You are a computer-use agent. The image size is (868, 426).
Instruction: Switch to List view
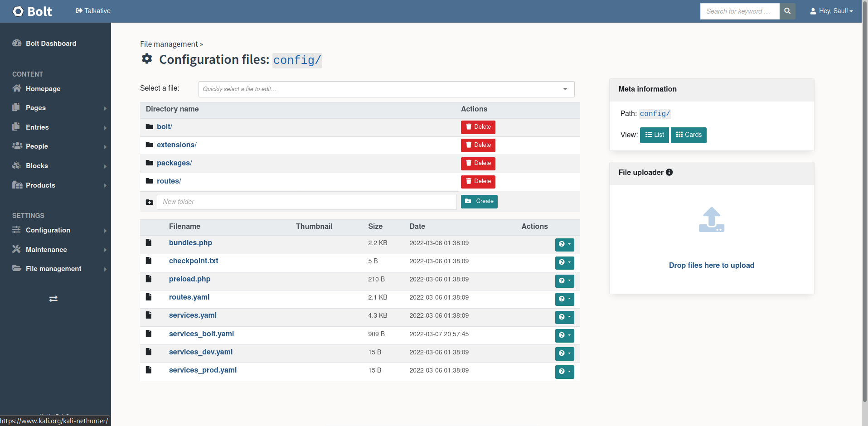[654, 135]
